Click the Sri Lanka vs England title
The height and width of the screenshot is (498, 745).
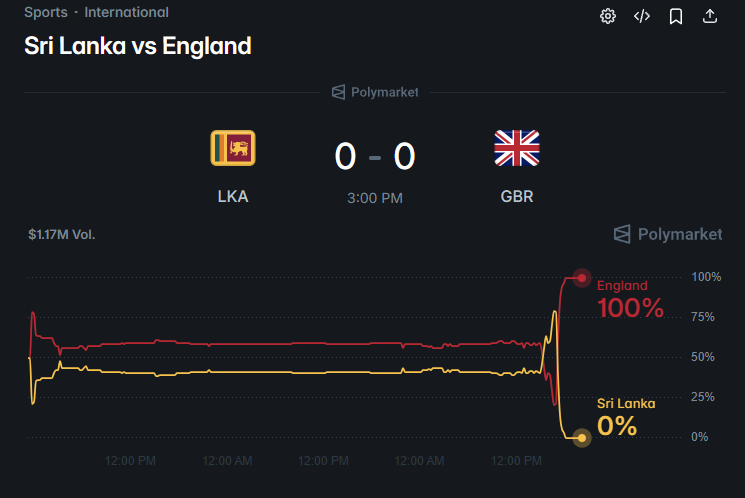pos(138,46)
